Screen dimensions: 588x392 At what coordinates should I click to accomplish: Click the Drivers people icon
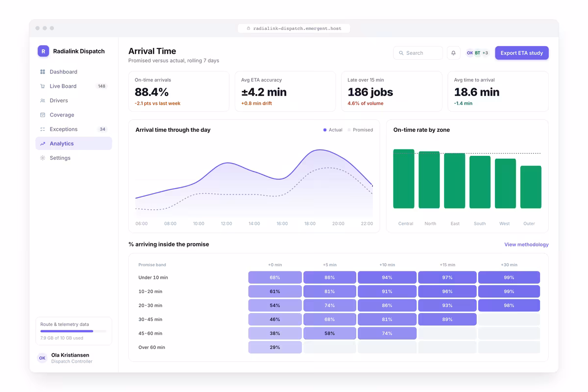[x=43, y=100]
